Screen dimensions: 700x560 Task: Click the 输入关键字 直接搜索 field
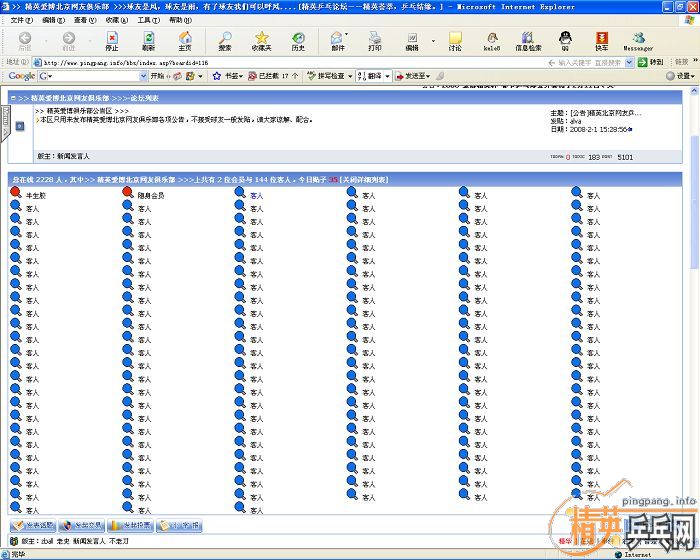[x=589, y=63]
